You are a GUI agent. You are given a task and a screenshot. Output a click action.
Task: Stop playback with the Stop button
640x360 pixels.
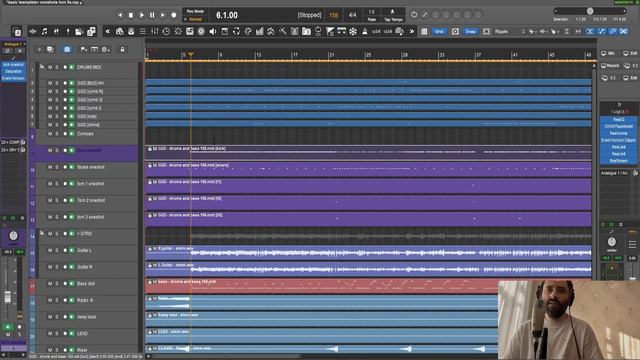(131, 15)
